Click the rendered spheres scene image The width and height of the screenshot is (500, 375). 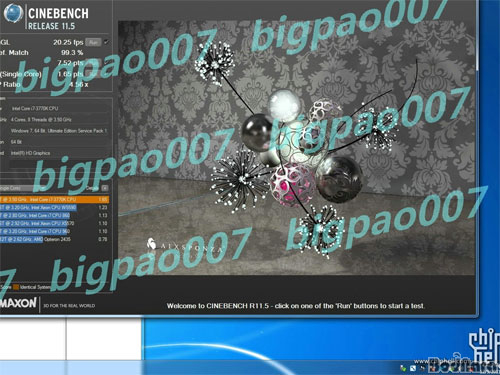(296, 148)
